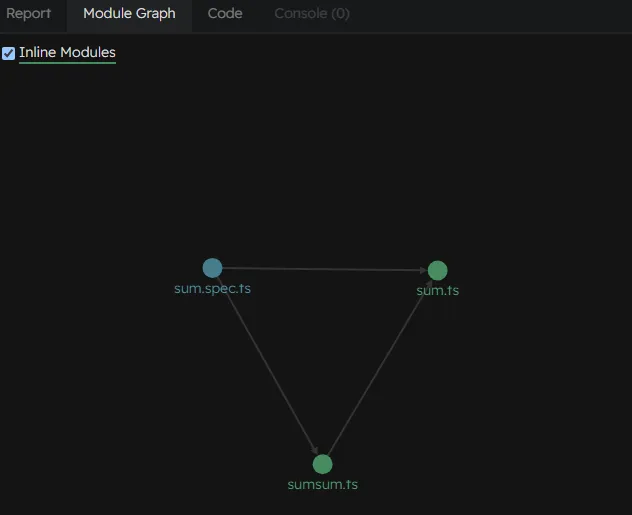This screenshot has width=632, height=515.
Task: Select the green sum.ts graph node
Action: 437,270
